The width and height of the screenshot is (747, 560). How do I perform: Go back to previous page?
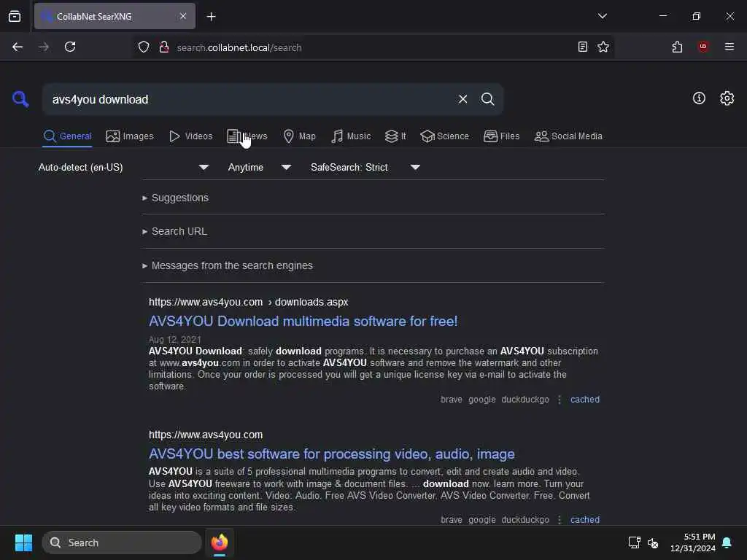tap(18, 47)
